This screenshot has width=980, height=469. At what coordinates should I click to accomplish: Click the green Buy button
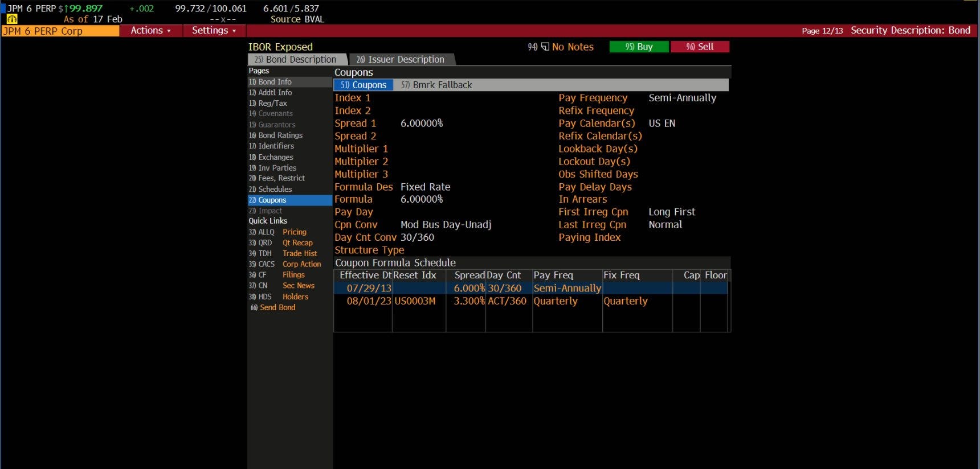coord(639,47)
